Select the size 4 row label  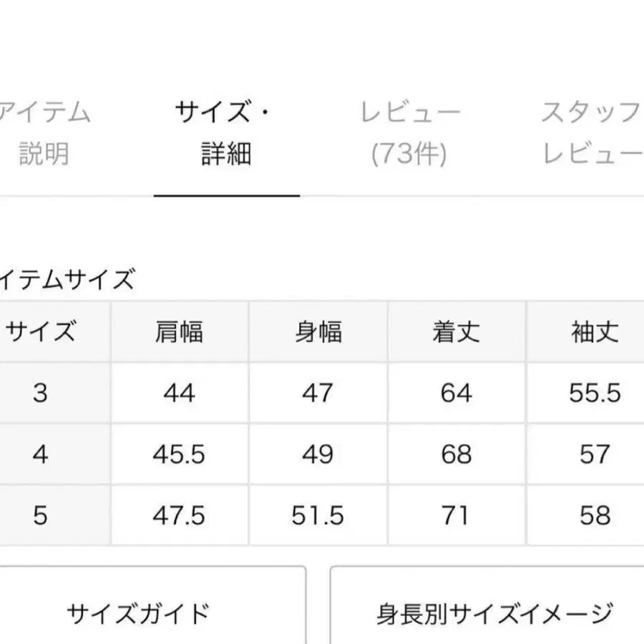40,454
